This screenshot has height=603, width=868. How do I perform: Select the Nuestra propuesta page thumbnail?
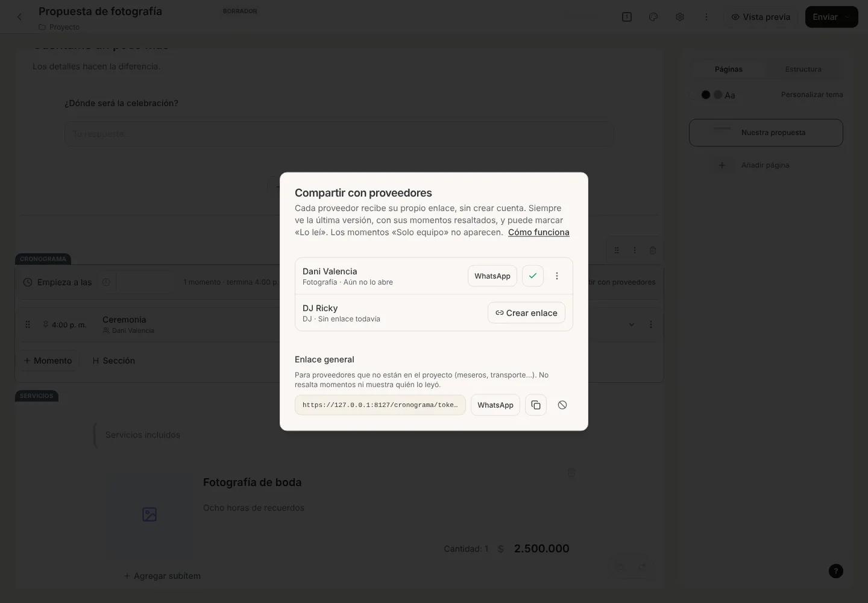766,133
